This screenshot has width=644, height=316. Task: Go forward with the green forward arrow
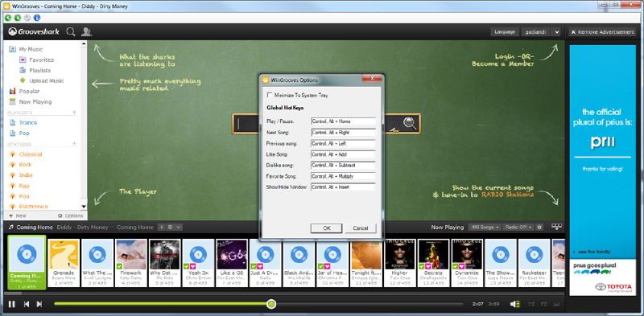pyautogui.click(x=17, y=18)
